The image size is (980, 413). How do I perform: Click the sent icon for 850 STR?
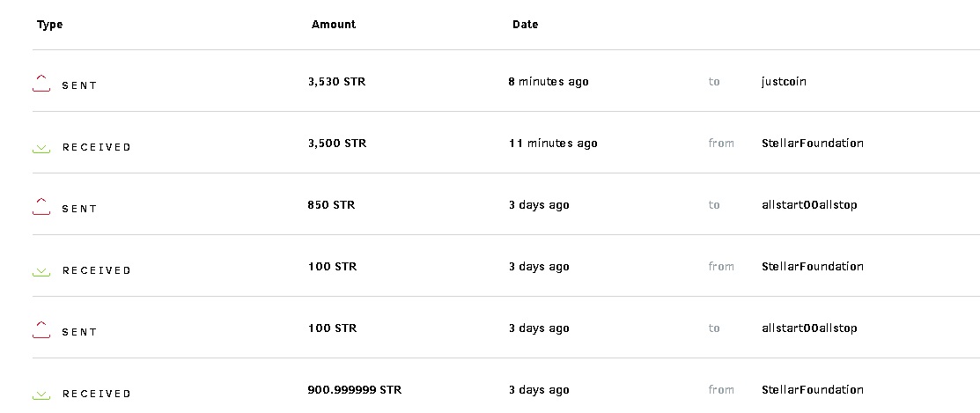click(x=41, y=207)
